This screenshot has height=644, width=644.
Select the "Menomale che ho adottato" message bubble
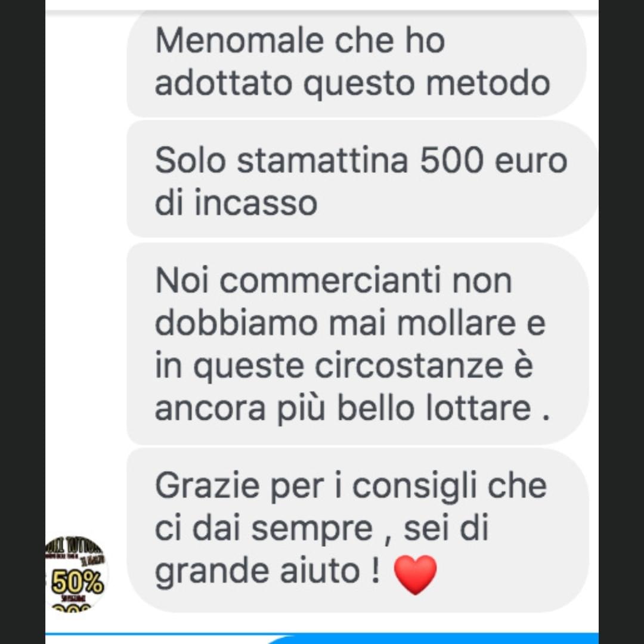click(x=357, y=64)
